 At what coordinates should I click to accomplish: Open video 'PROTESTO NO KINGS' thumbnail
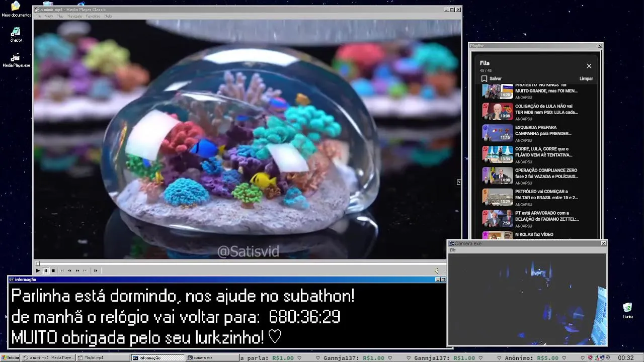pos(498,92)
